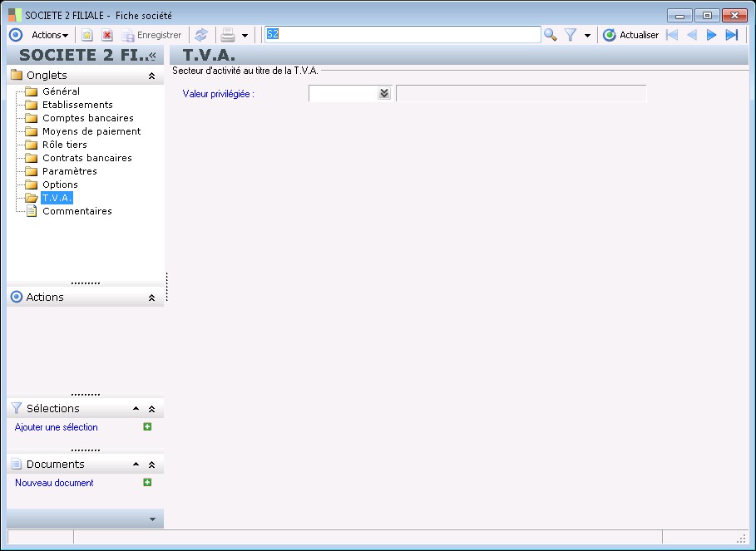756x551 pixels.
Task: Click the Sélections single up arrow
Action: [136, 408]
